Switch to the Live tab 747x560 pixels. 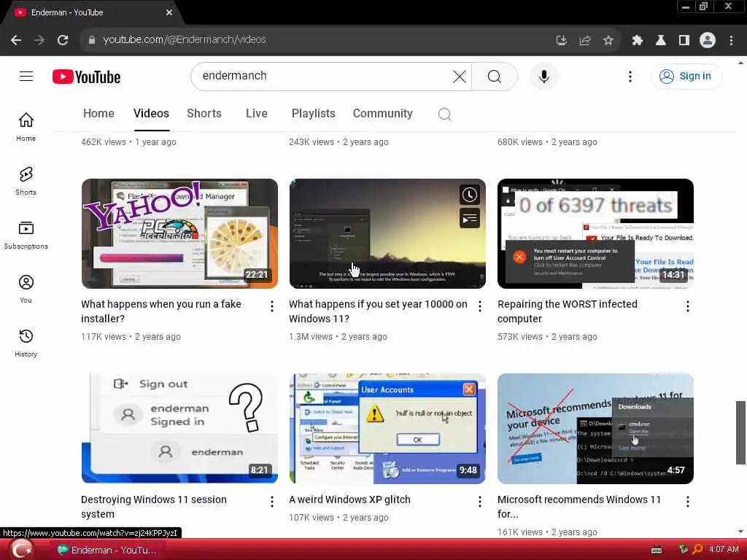[x=256, y=113]
